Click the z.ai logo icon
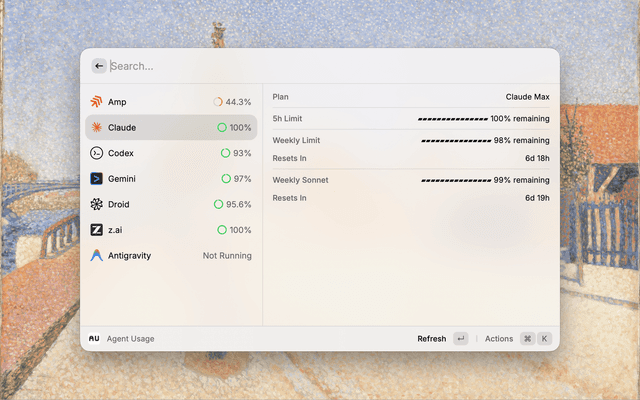This screenshot has height=400, width=640. (96, 230)
